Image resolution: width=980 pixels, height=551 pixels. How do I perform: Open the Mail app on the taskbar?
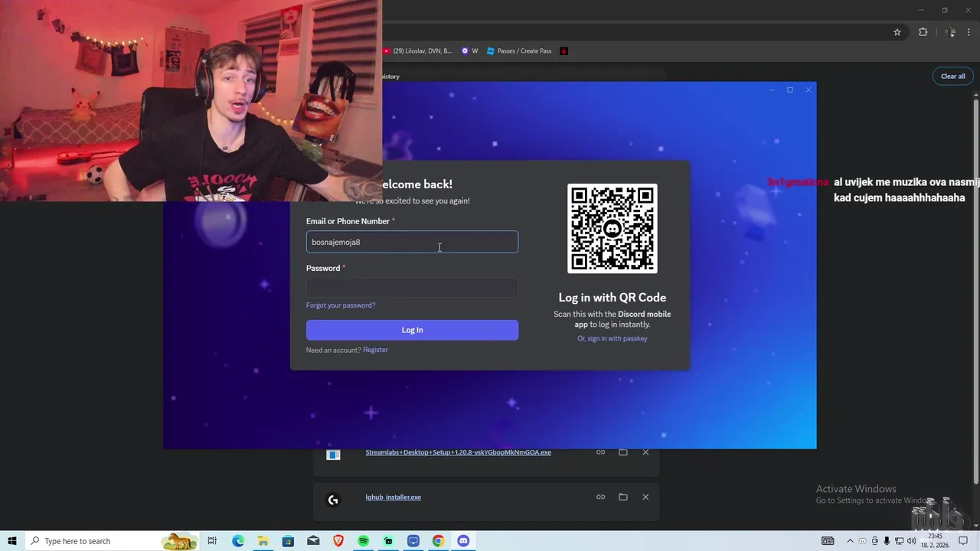(x=313, y=541)
